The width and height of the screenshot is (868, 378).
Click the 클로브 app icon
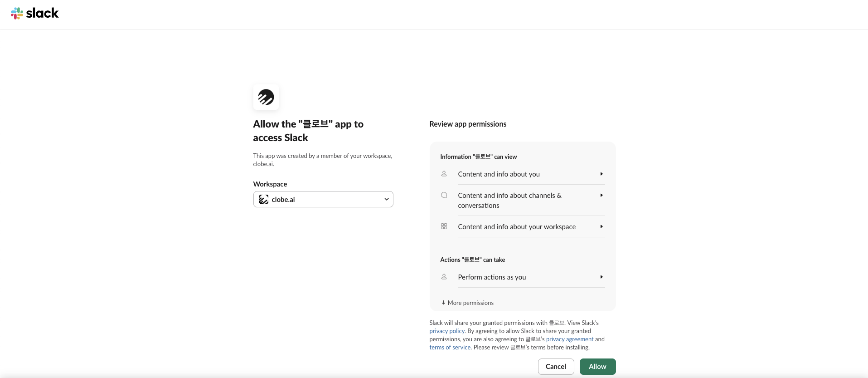tap(266, 97)
